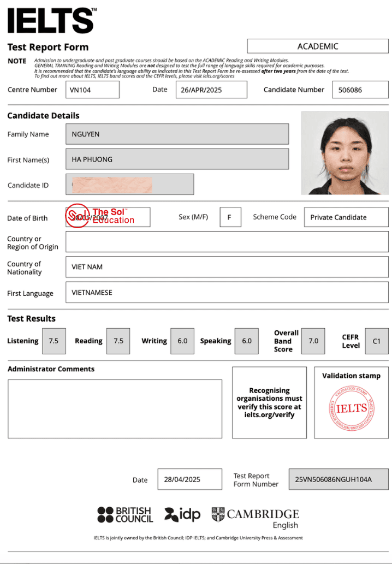Click the Candidate Number field 506086
The image size is (392, 564).
tap(360, 90)
